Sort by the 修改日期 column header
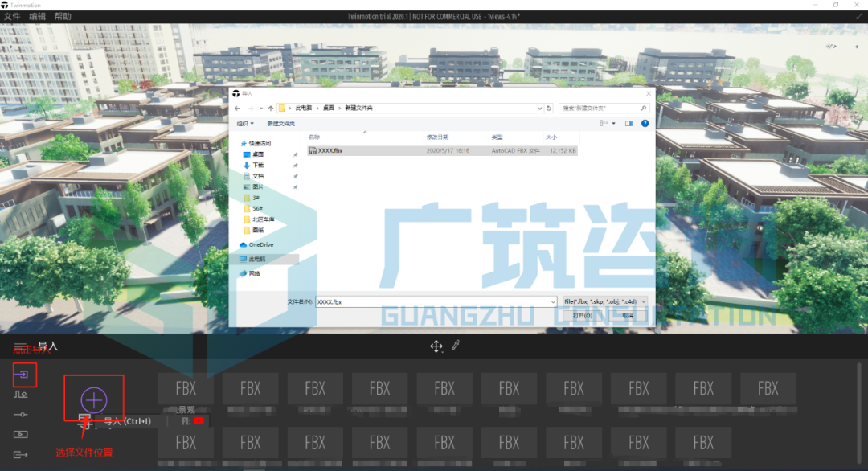Viewport: 868px width, 471px height. tap(437, 137)
